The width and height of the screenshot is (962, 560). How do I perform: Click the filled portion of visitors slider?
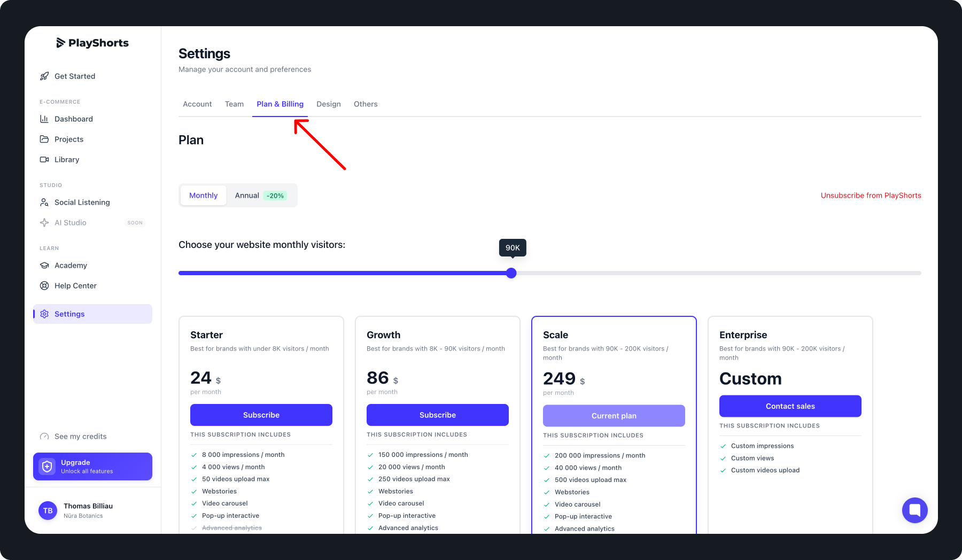tap(342, 273)
